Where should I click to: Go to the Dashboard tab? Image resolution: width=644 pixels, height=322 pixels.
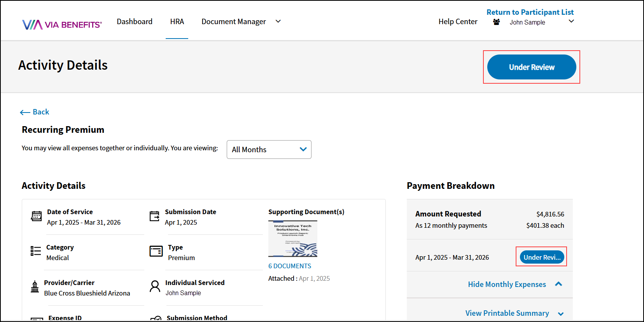point(135,21)
